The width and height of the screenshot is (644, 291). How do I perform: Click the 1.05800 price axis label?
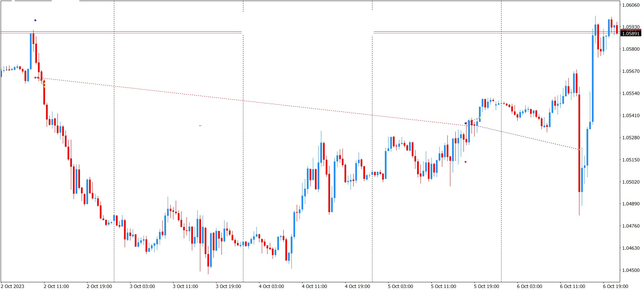tap(631, 49)
